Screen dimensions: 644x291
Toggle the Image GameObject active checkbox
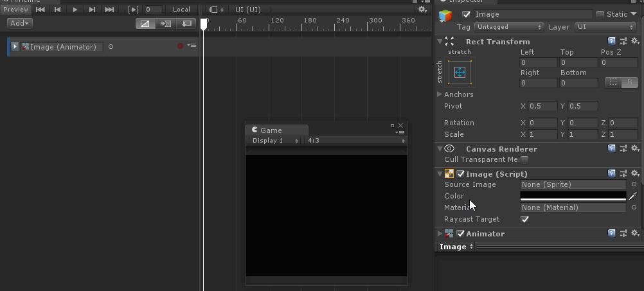[466, 14]
